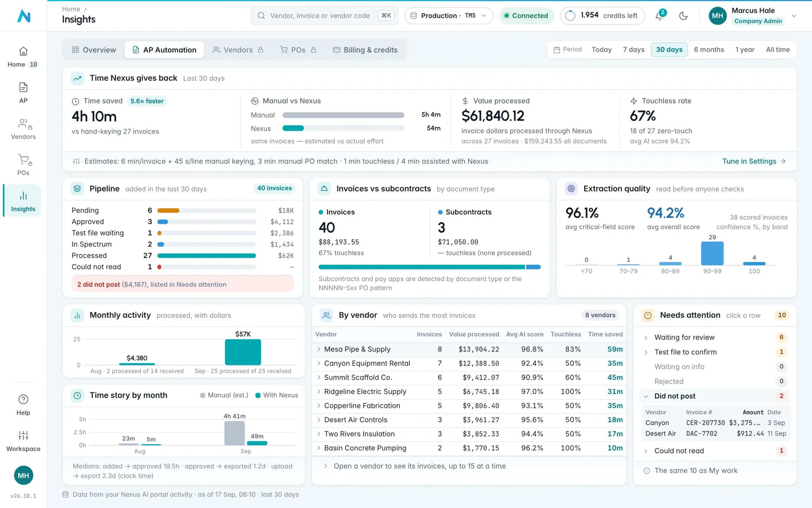Click the Connected status badge
Image resolution: width=812 pixels, height=508 pixels.
(526, 16)
